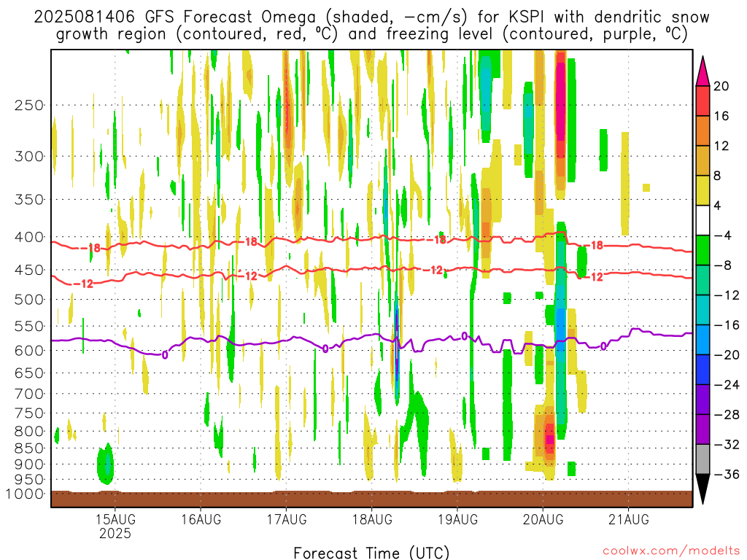The height and width of the screenshot is (560, 747).
Task: Click the 15AUG 2025 date label
Action: coord(115,526)
